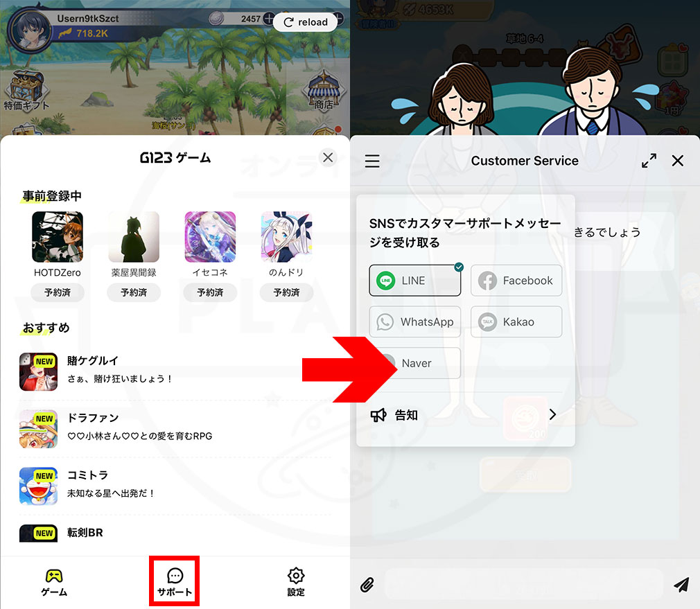The height and width of the screenshot is (609, 700).
Task: Expand the 告知 announcements section
Action: click(x=552, y=414)
